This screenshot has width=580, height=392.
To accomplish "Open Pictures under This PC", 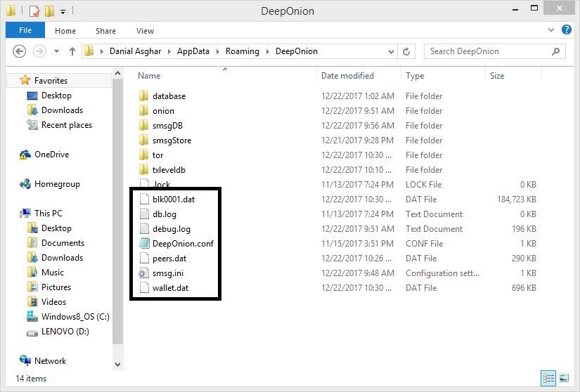I will pyautogui.click(x=56, y=287).
